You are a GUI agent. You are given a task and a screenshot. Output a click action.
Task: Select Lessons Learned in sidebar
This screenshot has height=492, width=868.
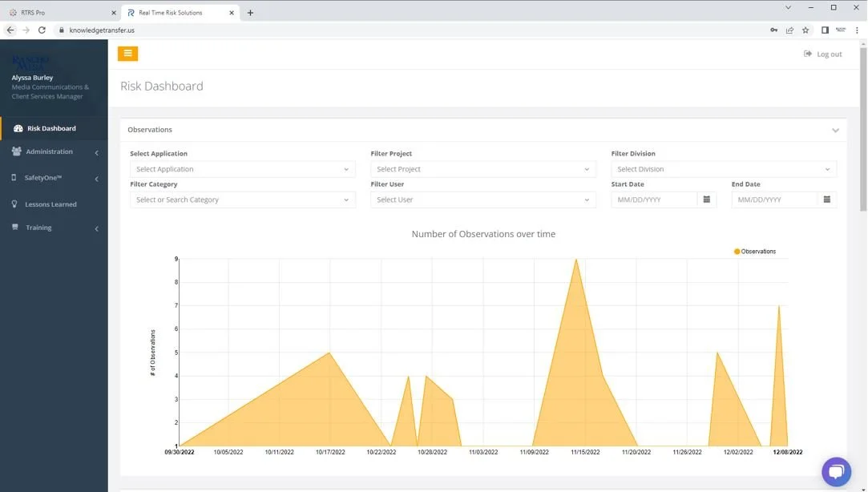pos(55,204)
